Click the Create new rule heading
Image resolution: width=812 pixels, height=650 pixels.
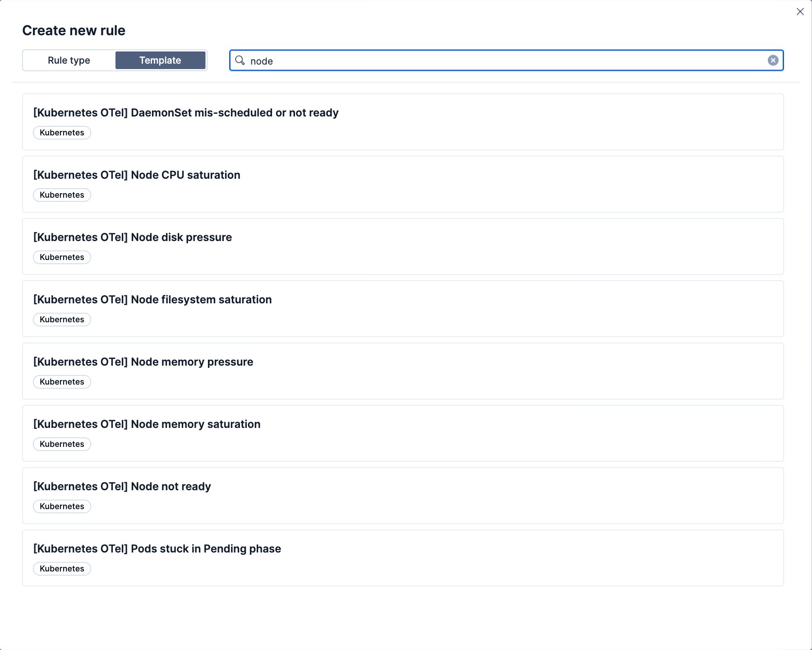point(74,31)
